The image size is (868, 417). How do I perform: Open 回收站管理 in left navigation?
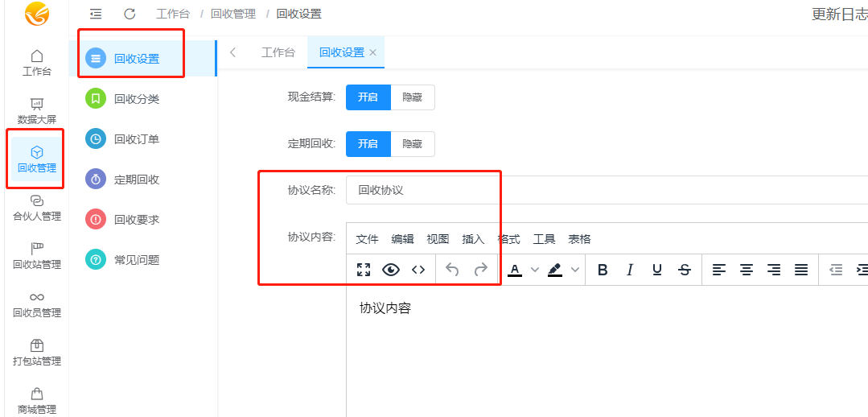(x=37, y=256)
